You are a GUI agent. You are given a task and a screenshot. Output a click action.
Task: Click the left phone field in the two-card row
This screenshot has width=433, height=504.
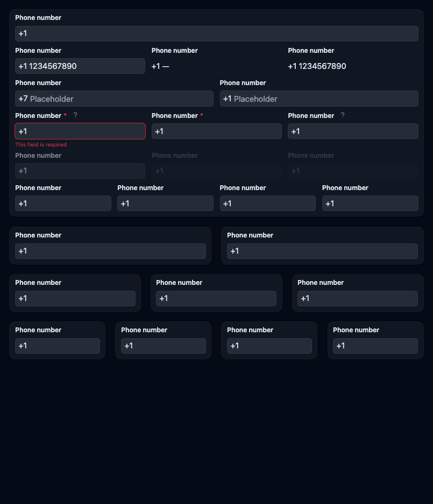pos(110,251)
